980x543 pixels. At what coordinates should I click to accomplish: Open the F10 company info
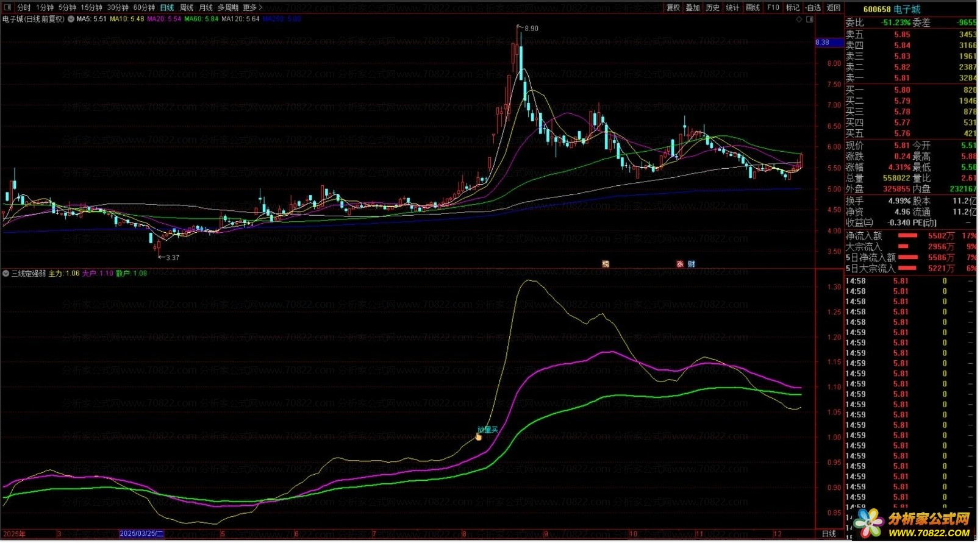point(774,7)
